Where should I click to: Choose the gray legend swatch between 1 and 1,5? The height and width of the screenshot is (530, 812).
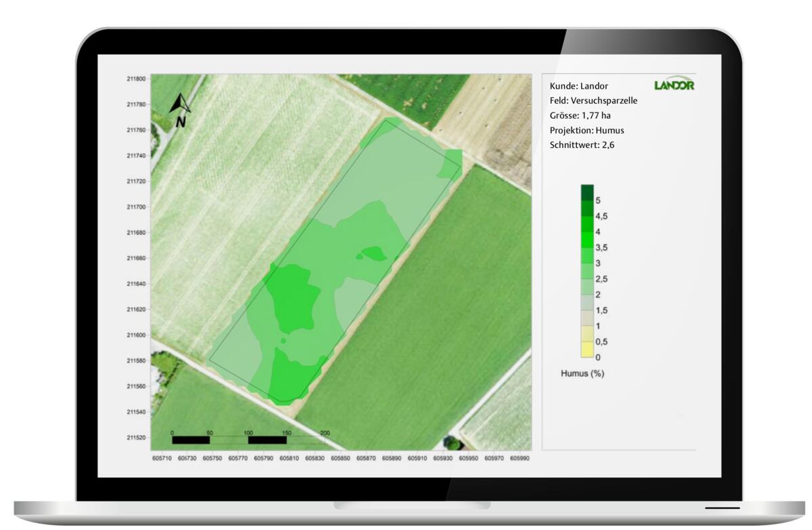click(x=587, y=318)
